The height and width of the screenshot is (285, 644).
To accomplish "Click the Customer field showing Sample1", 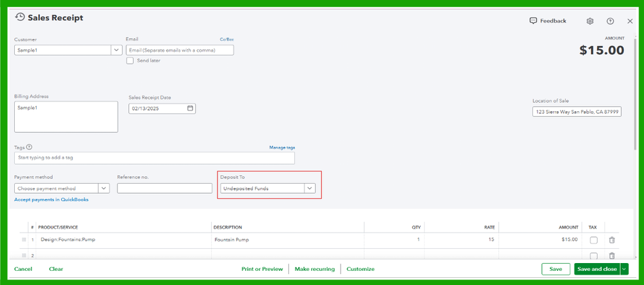I will [x=63, y=50].
